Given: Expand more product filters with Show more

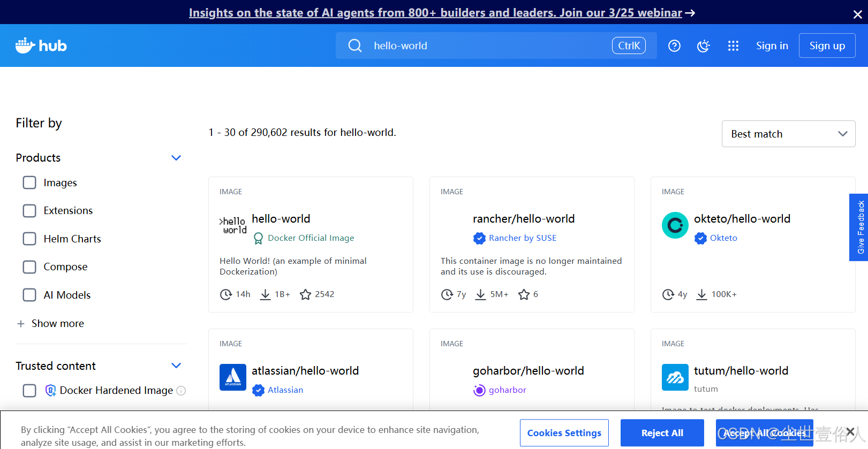Looking at the screenshot, I should 58,323.
